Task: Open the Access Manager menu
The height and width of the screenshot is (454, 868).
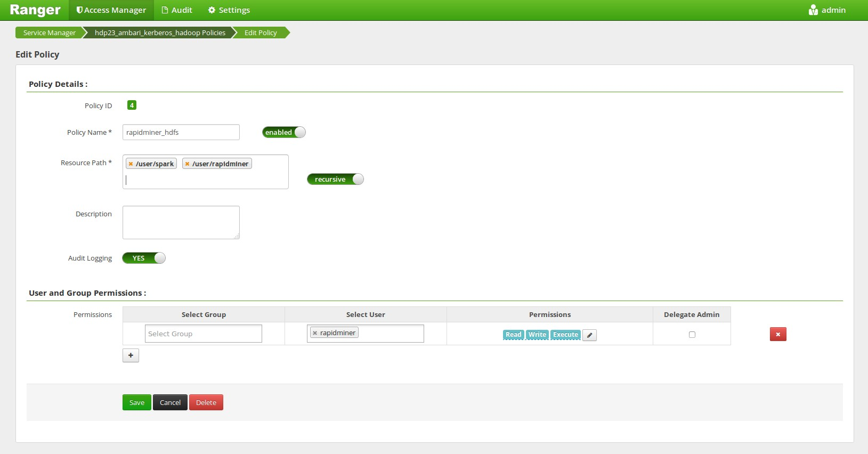Action: tap(111, 10)
